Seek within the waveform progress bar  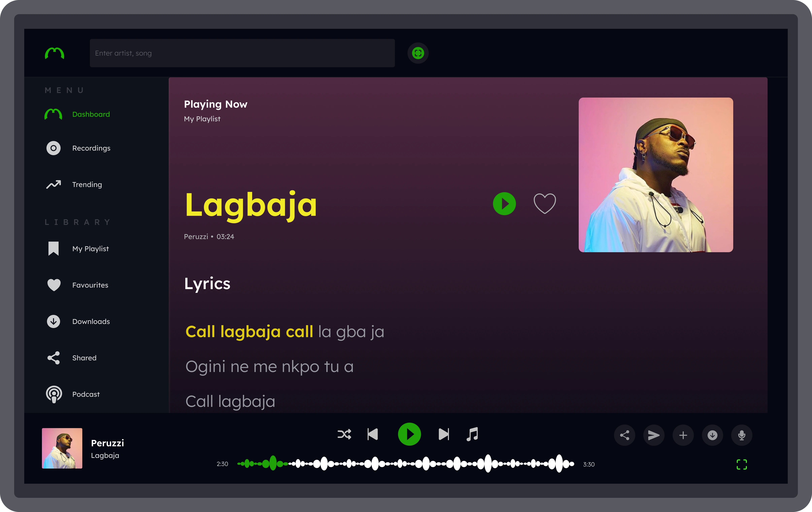pos(406,464)
